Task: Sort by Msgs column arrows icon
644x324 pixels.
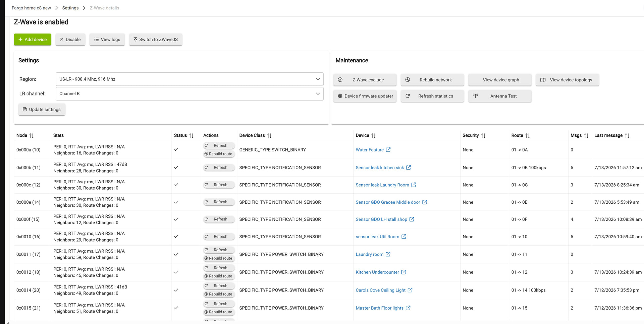Action: 586,135
